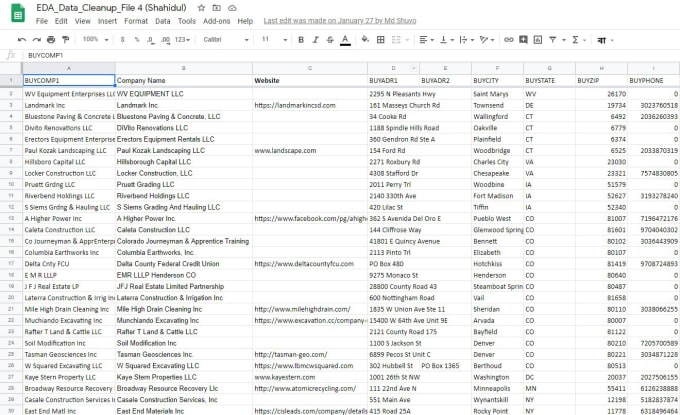Image resolution: width=680 pixels, height=415 pixels.
Task: Decrease decimal places icon
Action: click(x=150, y=39)
